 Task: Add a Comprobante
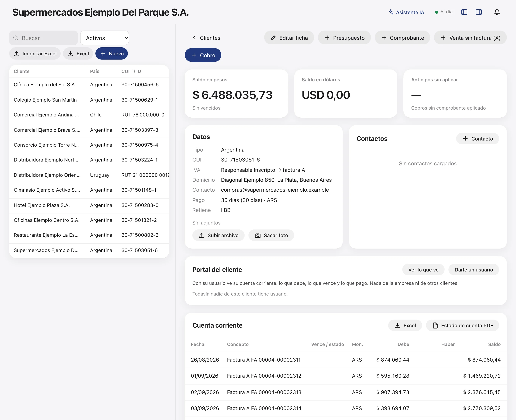(402, 38)
